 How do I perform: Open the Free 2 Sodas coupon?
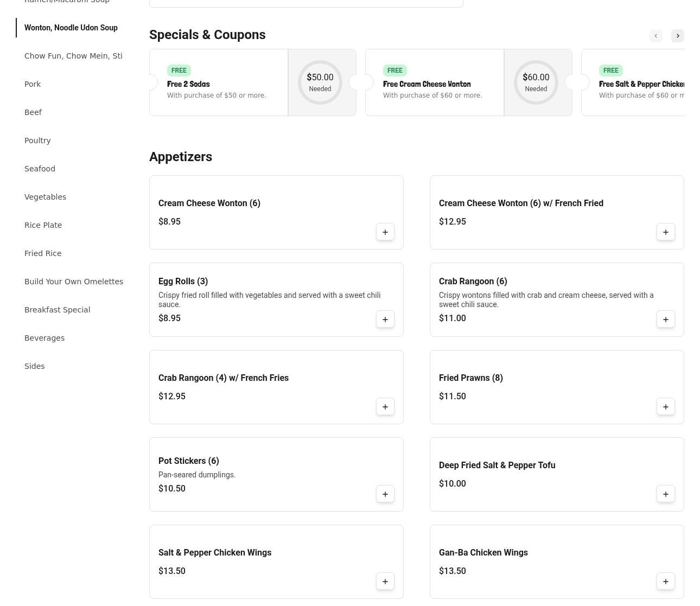(218, 83)
